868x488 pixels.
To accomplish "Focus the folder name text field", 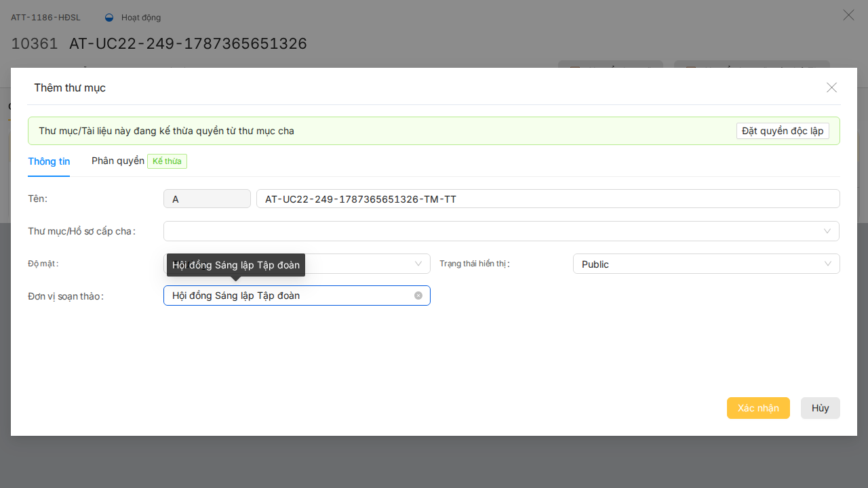I will tap(548, 199).
